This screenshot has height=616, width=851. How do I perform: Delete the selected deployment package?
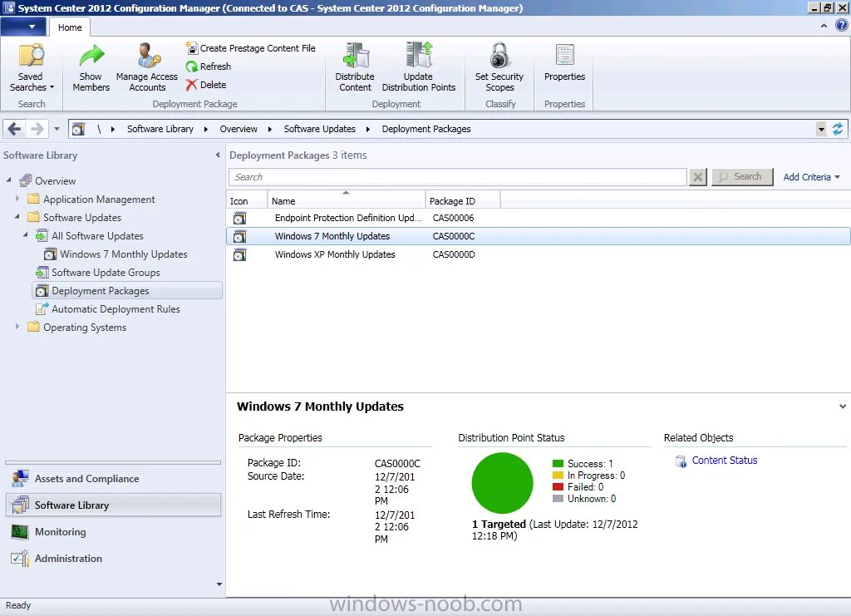tap(206, 85)
